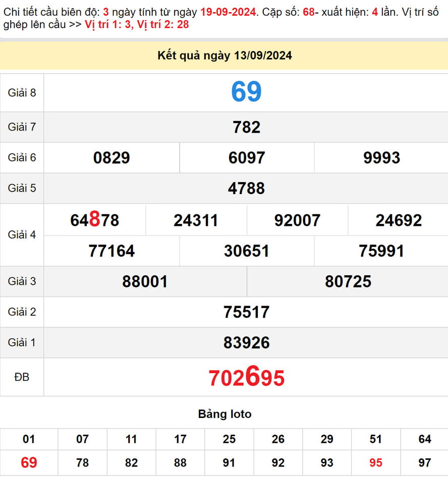Click the blue Giải 8 result 69

pyautogui.click(x=246, y=92)
